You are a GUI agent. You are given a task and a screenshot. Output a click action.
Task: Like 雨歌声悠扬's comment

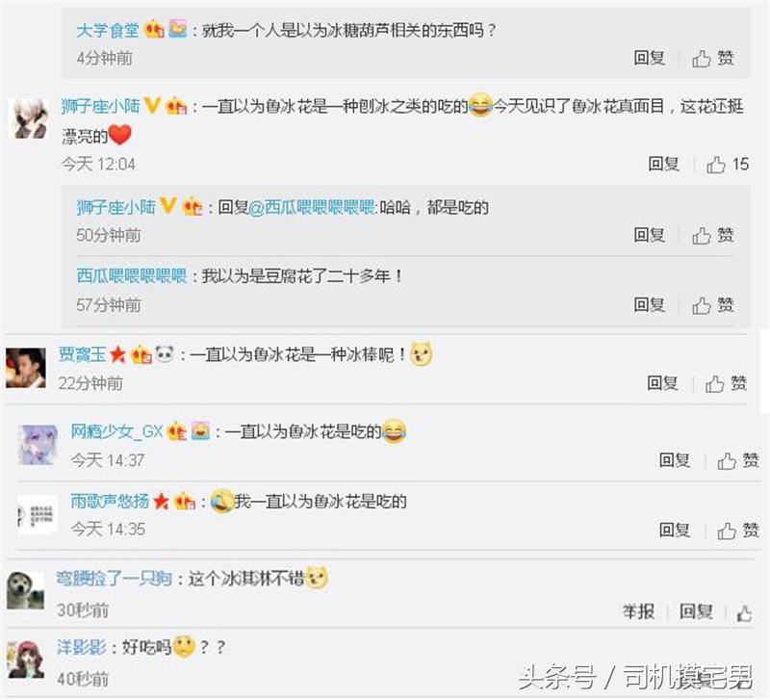(738, 530)
